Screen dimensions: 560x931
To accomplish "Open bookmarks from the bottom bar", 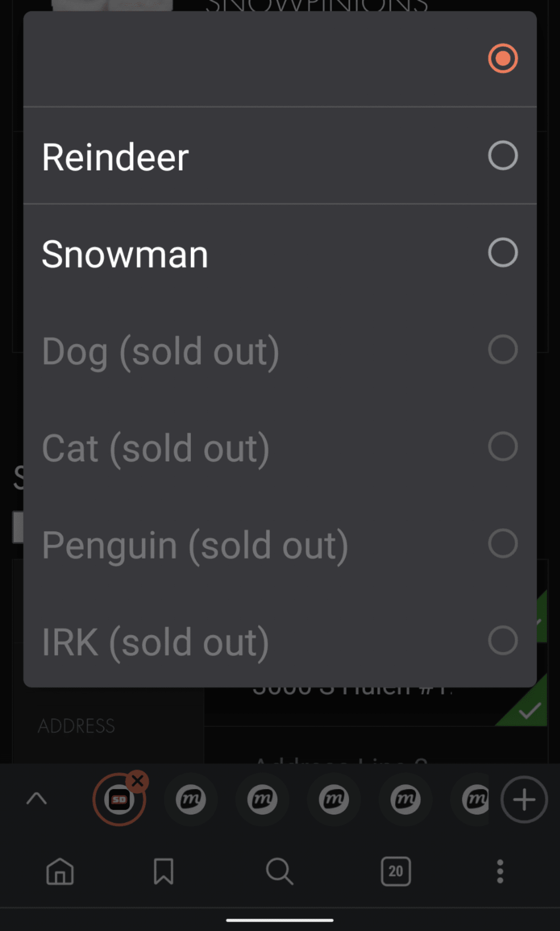I will pyautogui.click(x=163, y=871).
